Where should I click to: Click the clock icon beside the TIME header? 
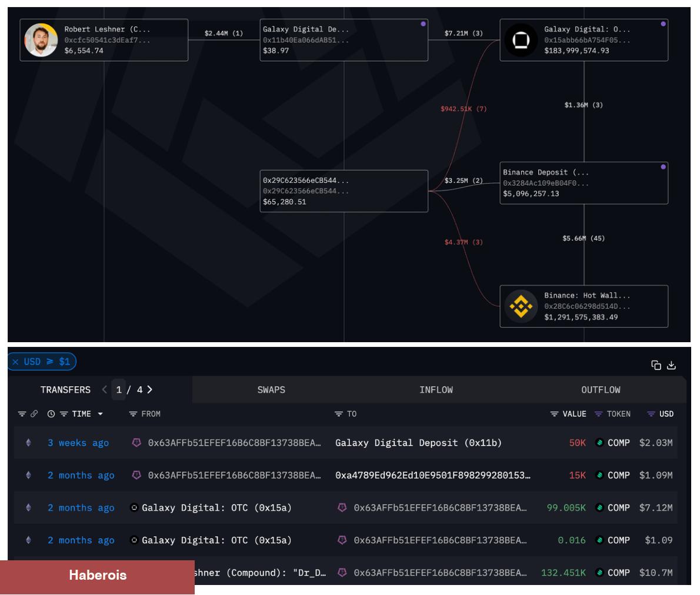point(51,414)
